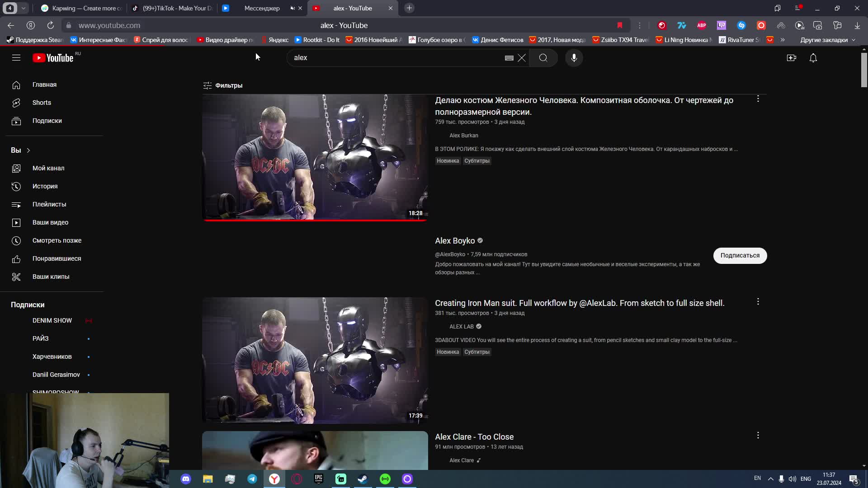868x488 pixels.
Task: Open more options for Alex Clare video
Action: click(758, 436)
